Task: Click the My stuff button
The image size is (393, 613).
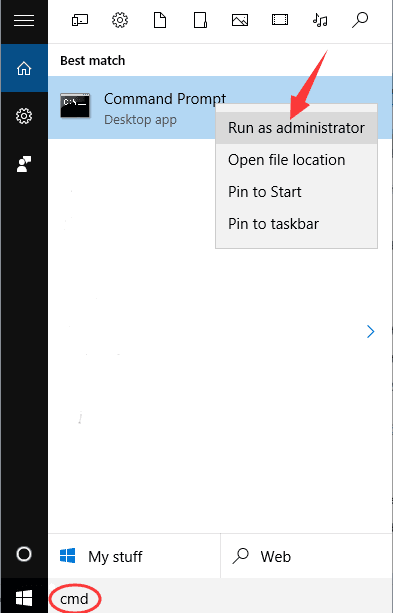Action: pos(134,556)
